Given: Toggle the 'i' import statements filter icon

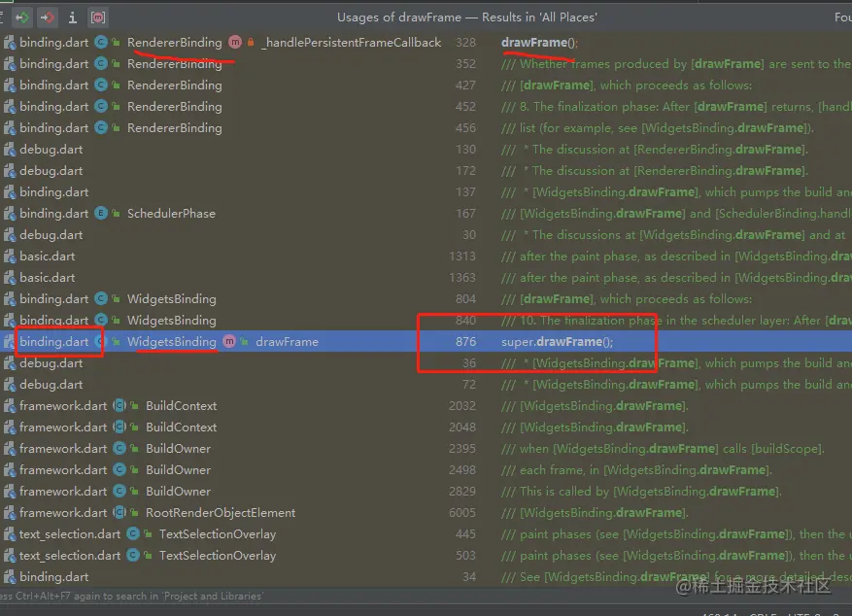Looking at the screenshot, I should [x=72, y=17].
